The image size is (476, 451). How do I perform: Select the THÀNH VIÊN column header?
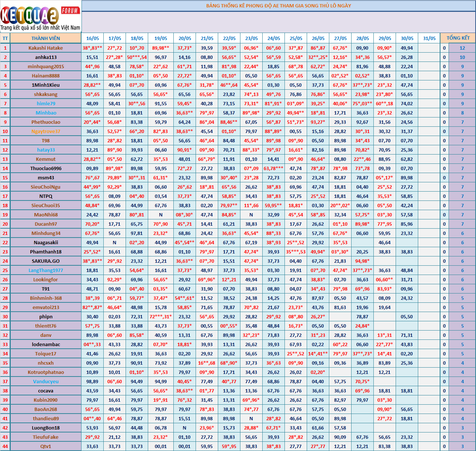click(x=46, y=38)
